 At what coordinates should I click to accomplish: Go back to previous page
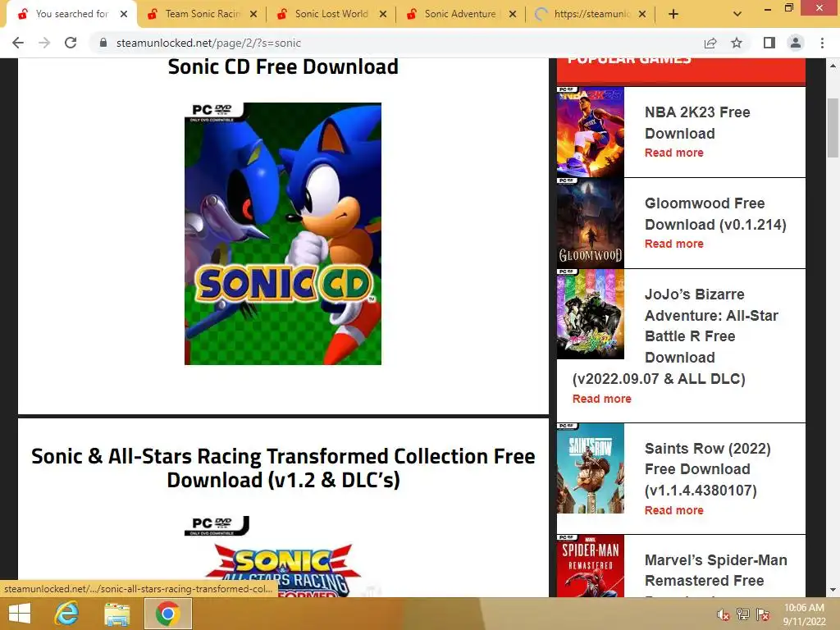click(18, 43)
